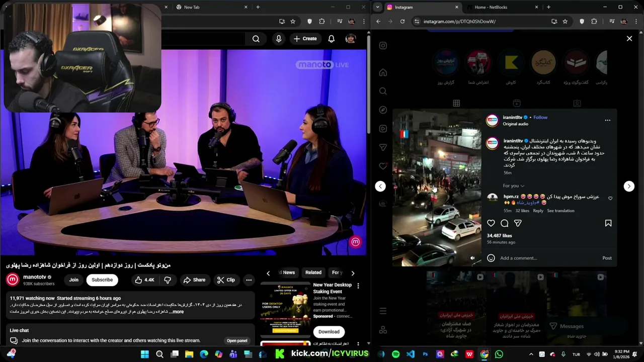This screenshot has width=644, height=362.
Task: Click the YouTube search magnifier icon
Action: pyautogui.click(x=256, y=39)
